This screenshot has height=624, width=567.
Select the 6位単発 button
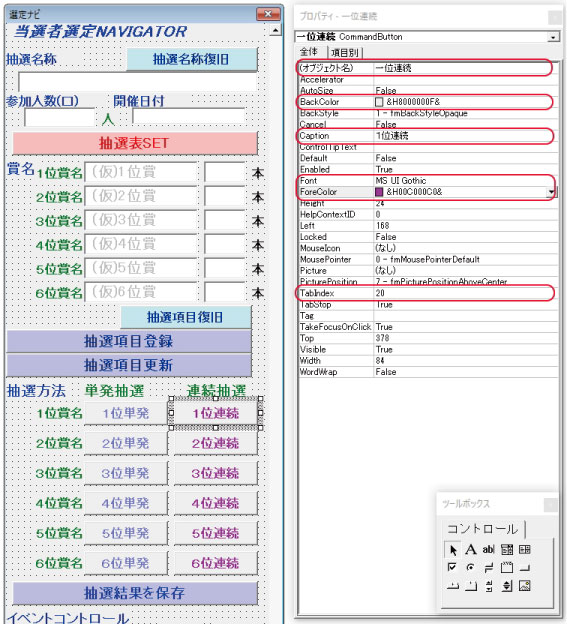(x=126, y=563)
